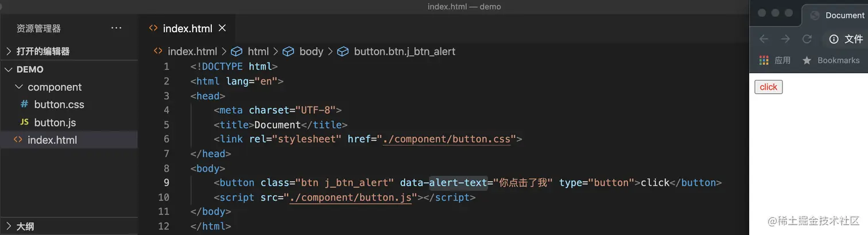Click the HTML icon beside index.html in explorer
Image resolution: width=868 pixels, height=235 pixels.
(18, 140)
